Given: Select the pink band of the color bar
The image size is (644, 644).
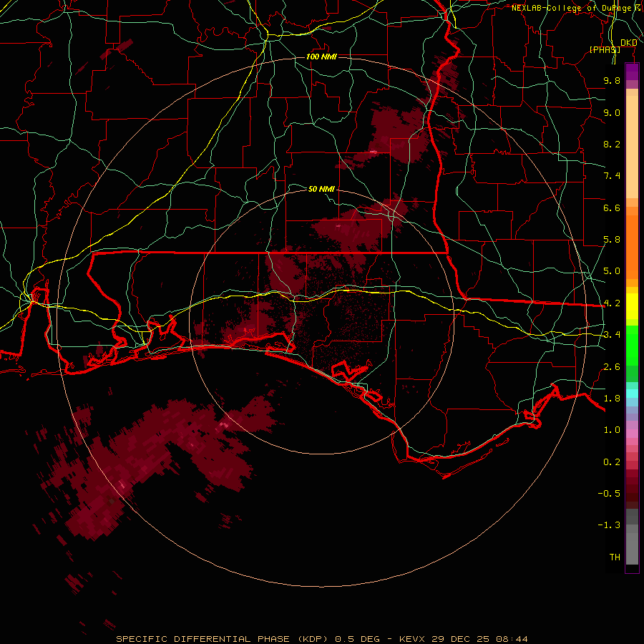Looking at the screenshot, I should [632, 434].
